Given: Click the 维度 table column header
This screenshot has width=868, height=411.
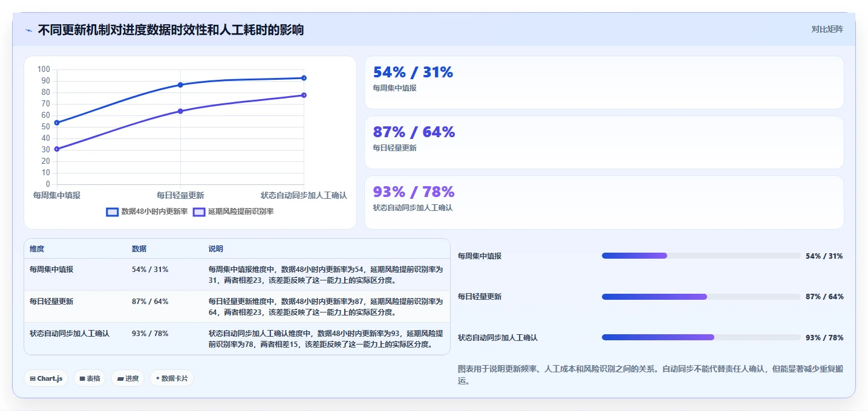Looking at the screenshot, I should tap(37, 249).
